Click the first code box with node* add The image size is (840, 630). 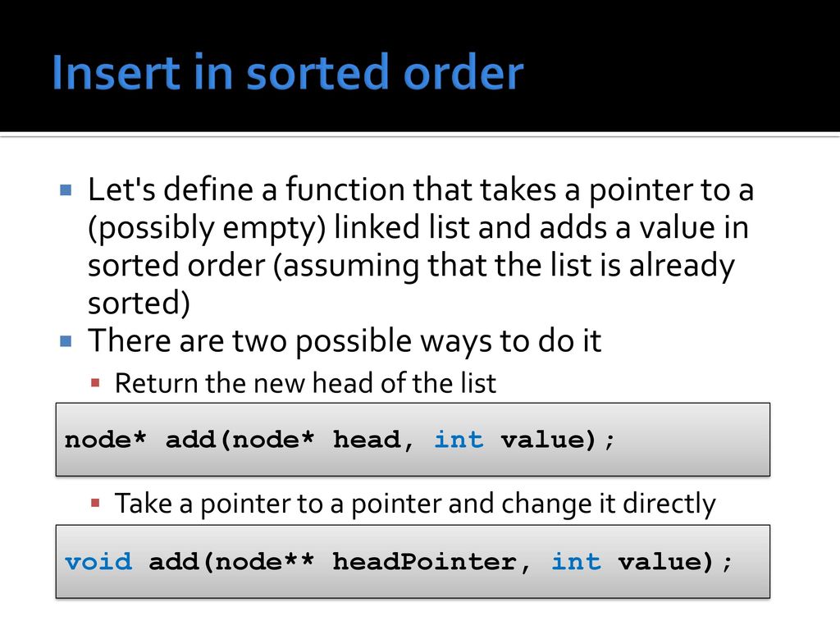tap(413, 440)
